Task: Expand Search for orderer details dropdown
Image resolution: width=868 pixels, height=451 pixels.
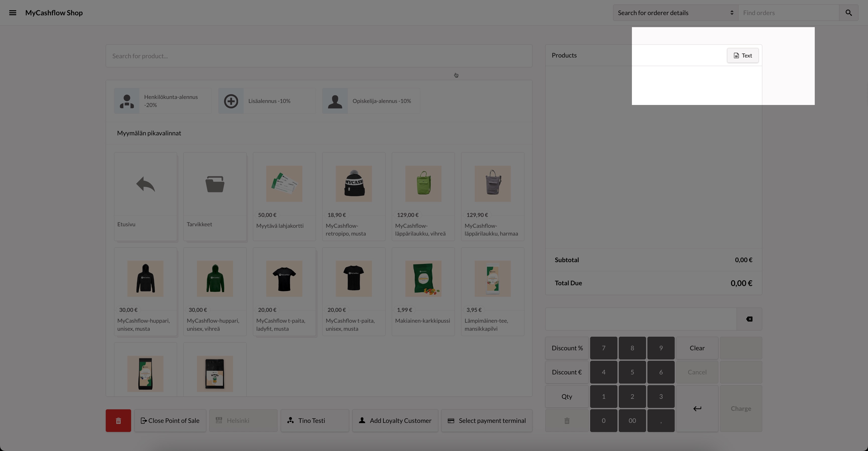Action: tap(675, 13)
